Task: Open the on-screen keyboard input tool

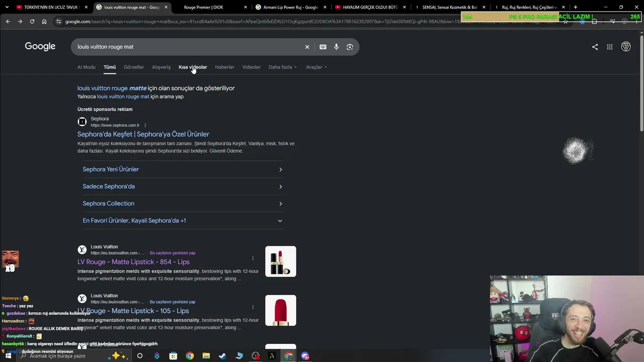Action: click(323, 47)
